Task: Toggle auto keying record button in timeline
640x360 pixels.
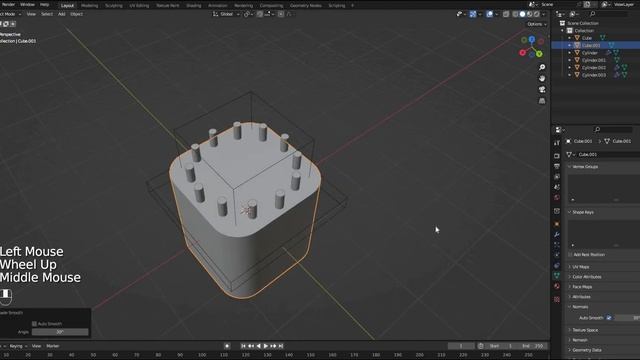Action: tap(227, 346)
